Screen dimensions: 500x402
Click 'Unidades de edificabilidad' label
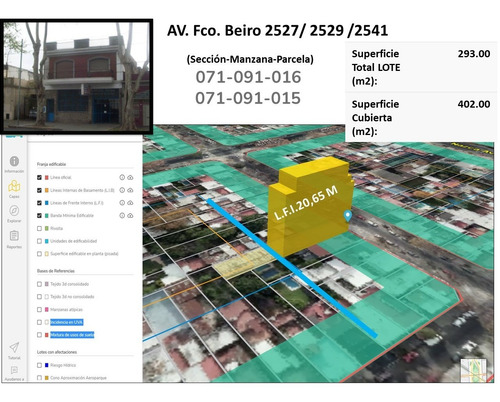73,241
